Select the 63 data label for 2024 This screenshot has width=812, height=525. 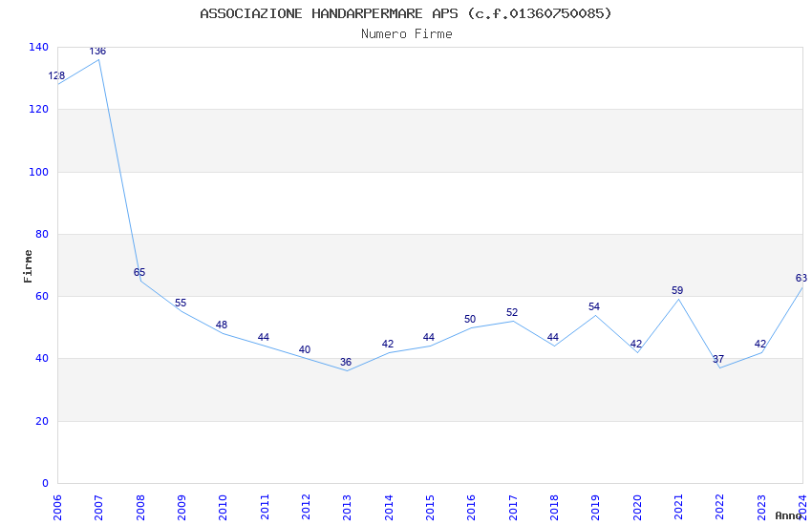(801, 279)
